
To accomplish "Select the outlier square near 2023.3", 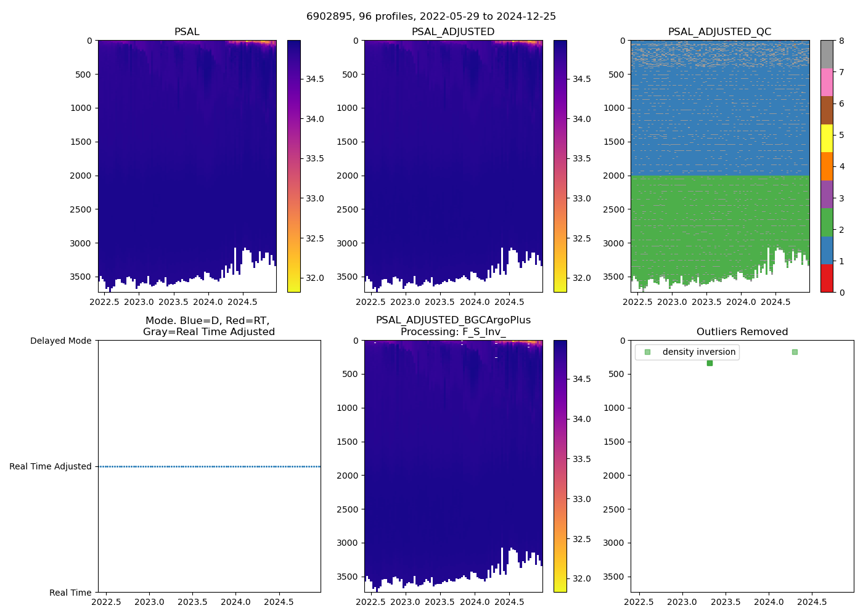I will [710, 363].
